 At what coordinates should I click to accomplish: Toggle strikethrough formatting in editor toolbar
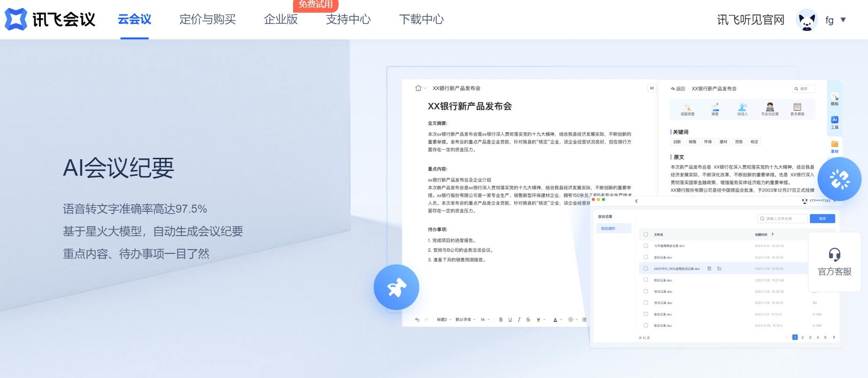point(528,319)
